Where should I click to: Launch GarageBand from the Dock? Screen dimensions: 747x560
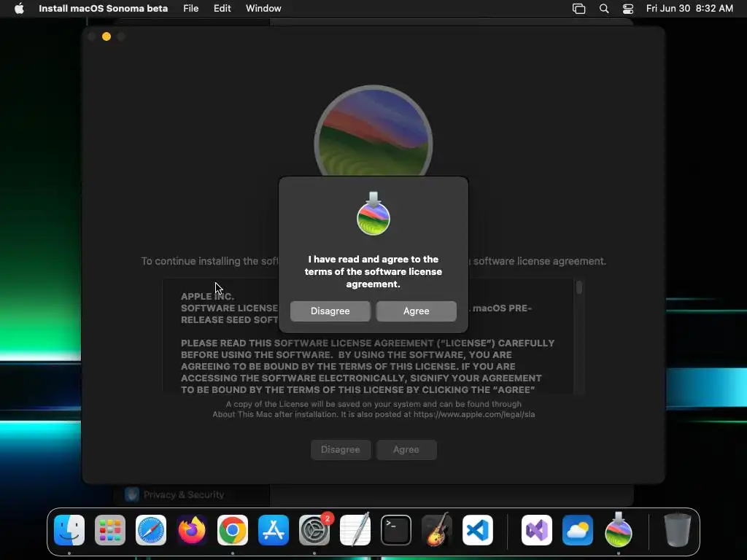click(x=436, y=530)
